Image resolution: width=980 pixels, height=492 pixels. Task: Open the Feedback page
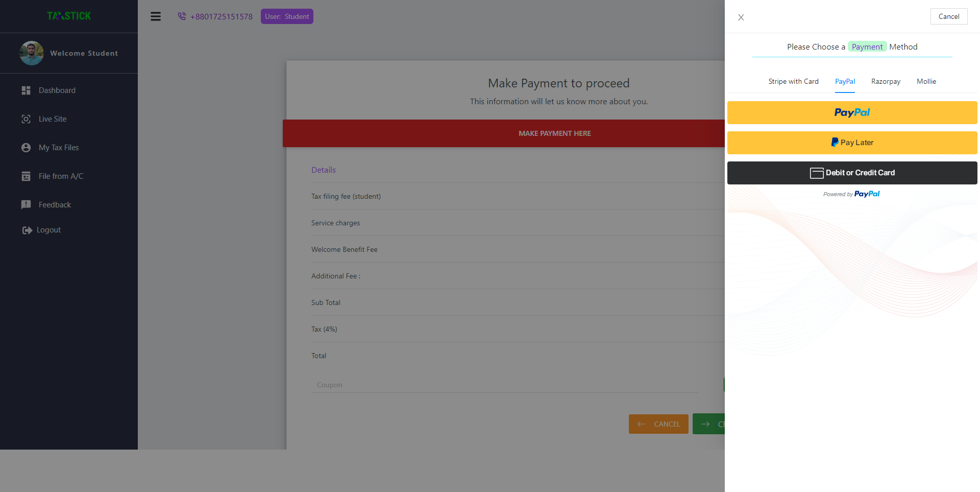click(x=55, y=205)
